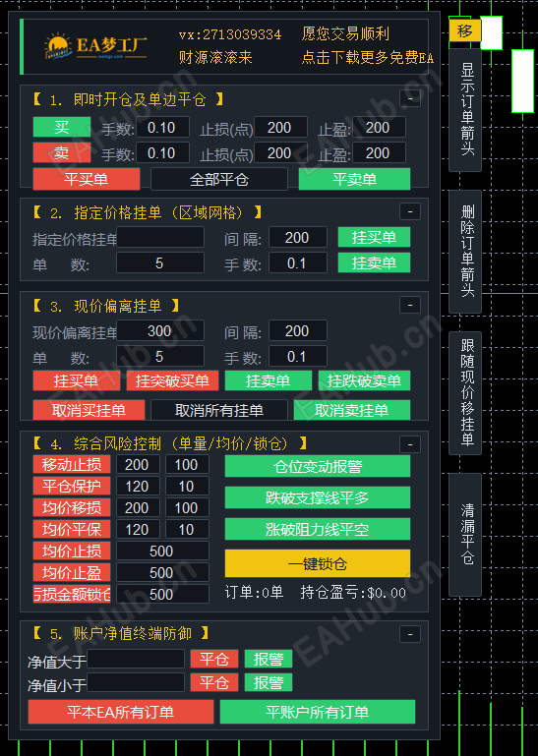538x756 pixels.
Task: Click the green 买 button
Action: (62, 127)
